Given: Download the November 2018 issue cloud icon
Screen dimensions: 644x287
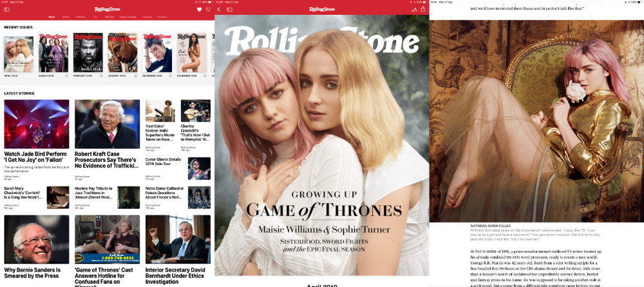Looking at the screenshot, I should 205,75.
